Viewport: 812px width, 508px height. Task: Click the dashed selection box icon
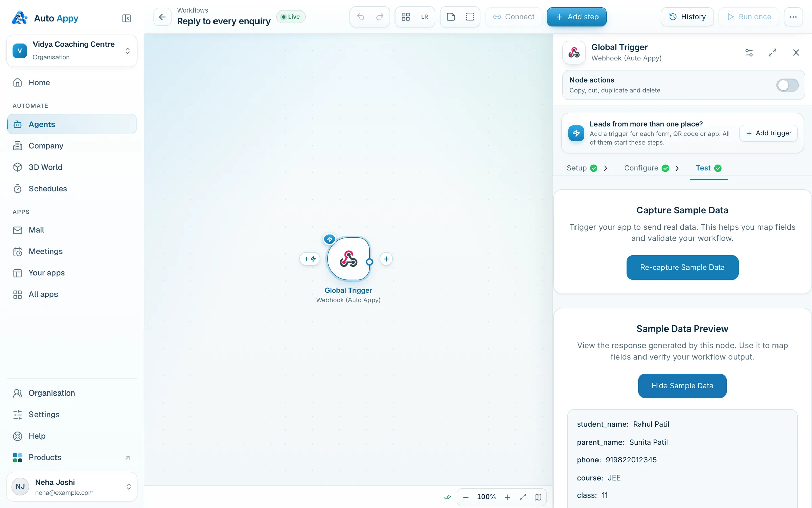coord(470,17)
